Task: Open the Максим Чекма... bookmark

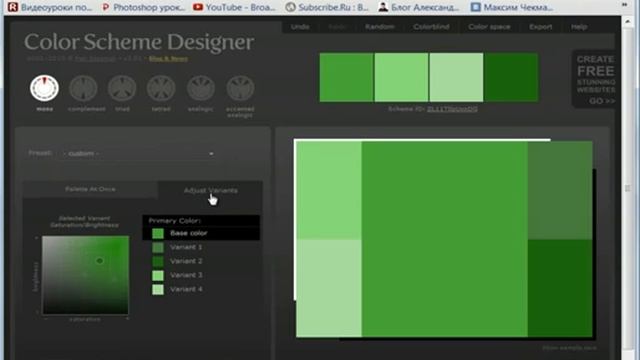Action: click(512, 7)
